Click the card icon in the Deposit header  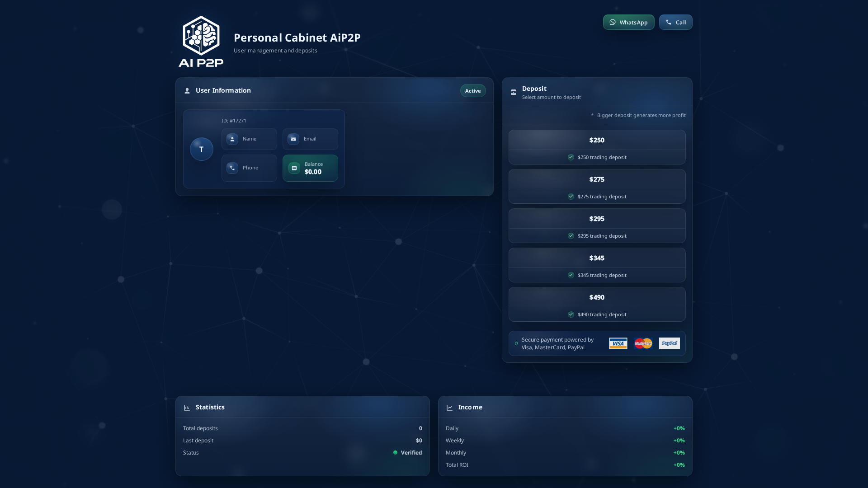point(513,92)
